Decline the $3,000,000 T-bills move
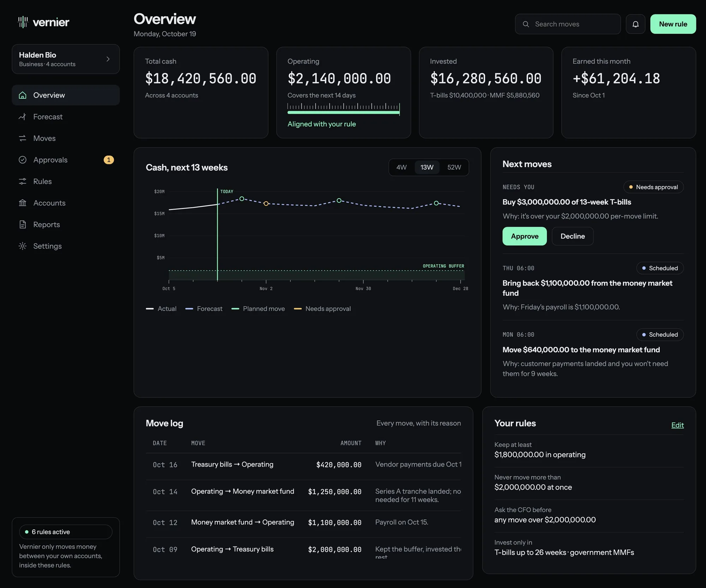706x588 pixels. click(x=573, y=236)
